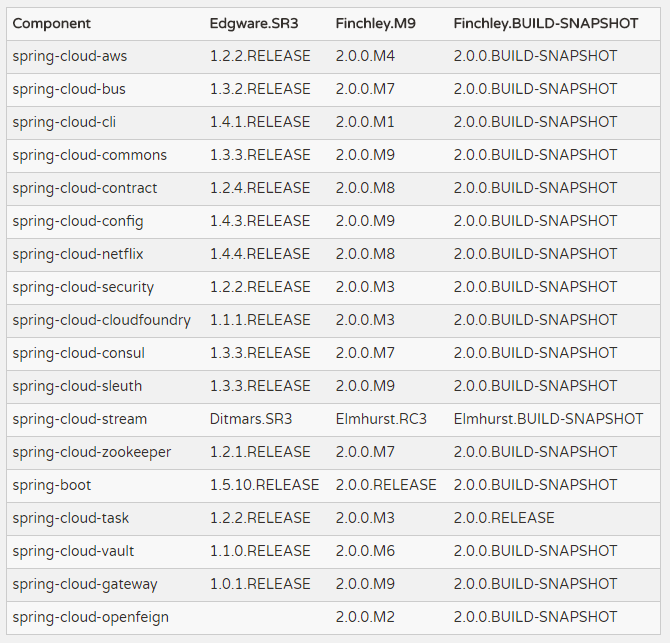Select the 1.5.10.RELEASE spring-boot version
The height and width of the screenshot is (643, 670).
[x=264, y=485]
